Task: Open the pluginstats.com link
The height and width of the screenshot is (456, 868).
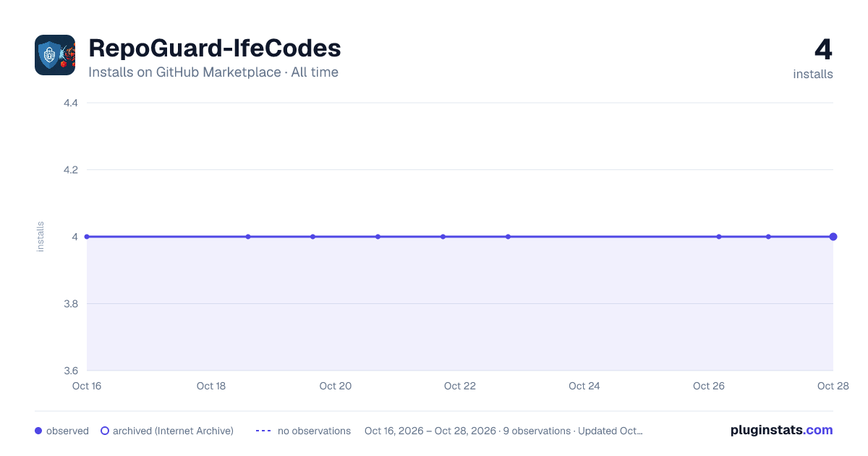Action: [x=782, y=430]
